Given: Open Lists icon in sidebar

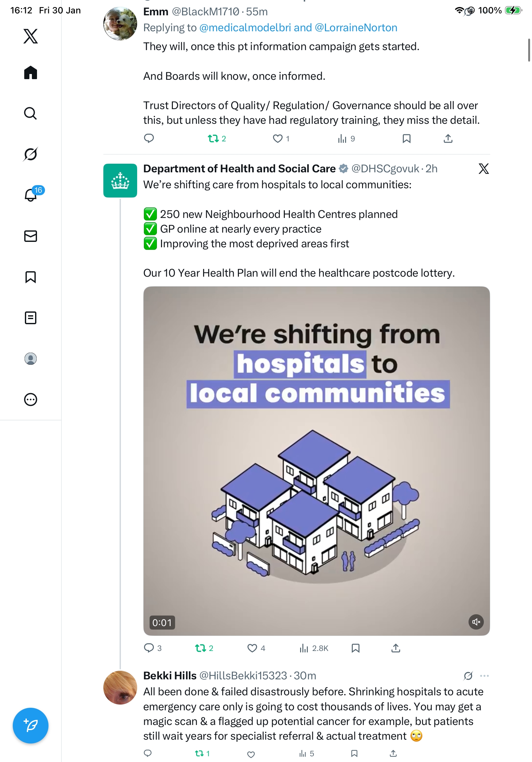Looking at the screenshot, I should pos(31,317).
